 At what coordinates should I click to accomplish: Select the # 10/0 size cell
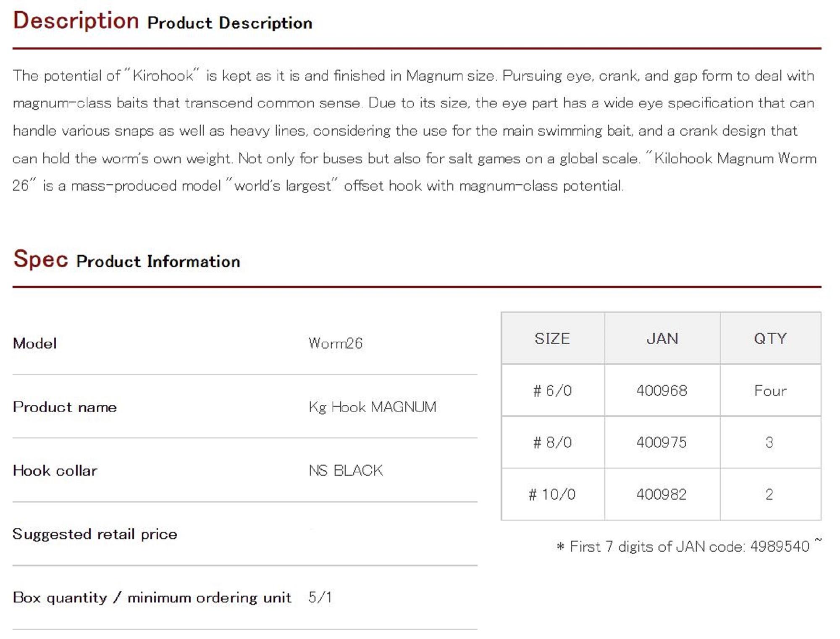point(553,494)
